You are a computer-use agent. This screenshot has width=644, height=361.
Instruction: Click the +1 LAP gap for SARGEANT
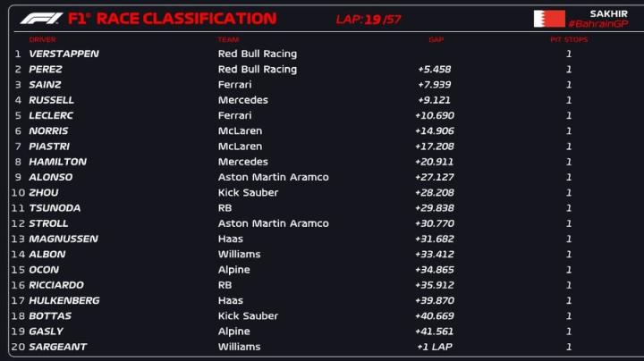point(436,347)
